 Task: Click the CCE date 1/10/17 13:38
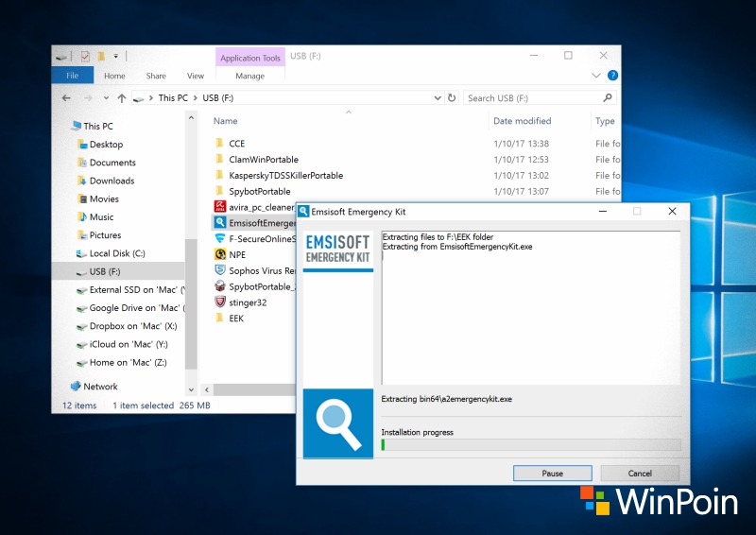click(x=522, y=144)
